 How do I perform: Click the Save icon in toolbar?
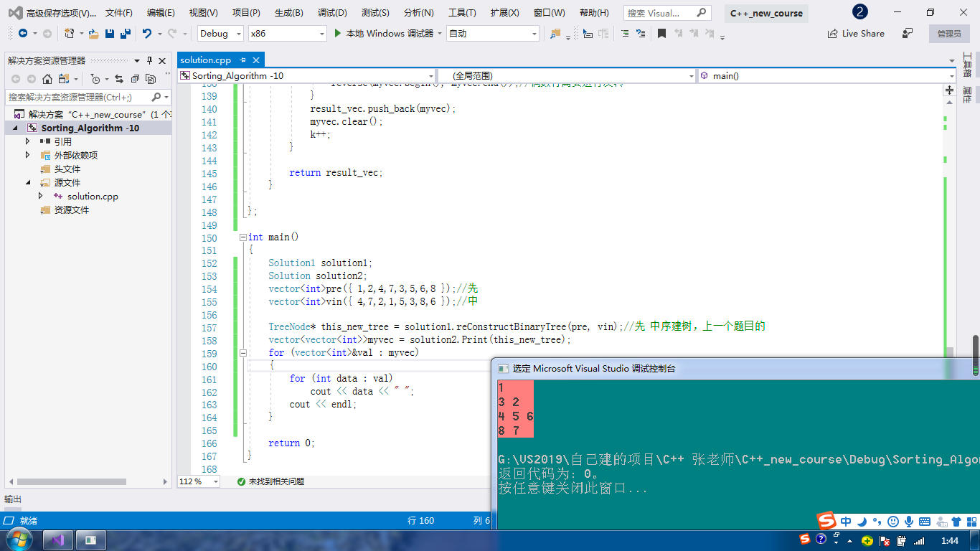pos(110,34)
